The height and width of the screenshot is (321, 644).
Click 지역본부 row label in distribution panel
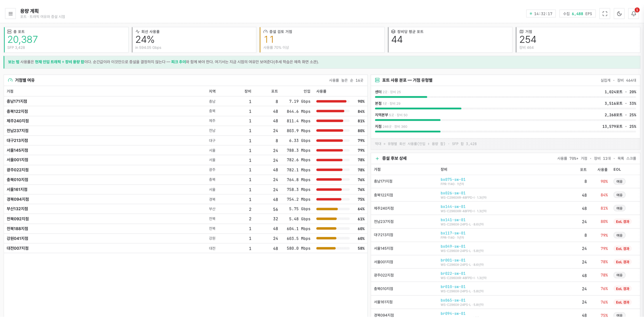381,115
